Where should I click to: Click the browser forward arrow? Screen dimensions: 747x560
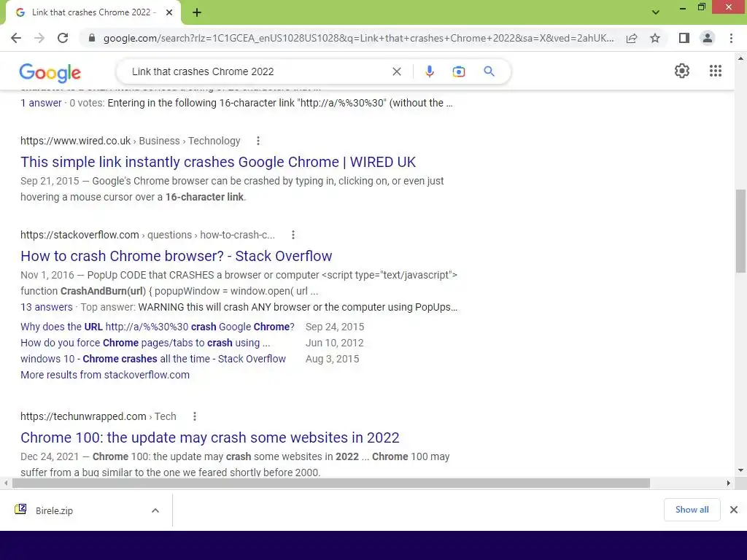(x=39, y=38)
